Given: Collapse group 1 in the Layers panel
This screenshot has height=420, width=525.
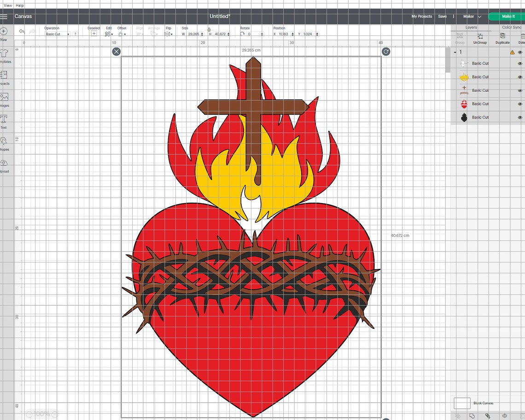Looking at the screenshot, I should point(455,52).
